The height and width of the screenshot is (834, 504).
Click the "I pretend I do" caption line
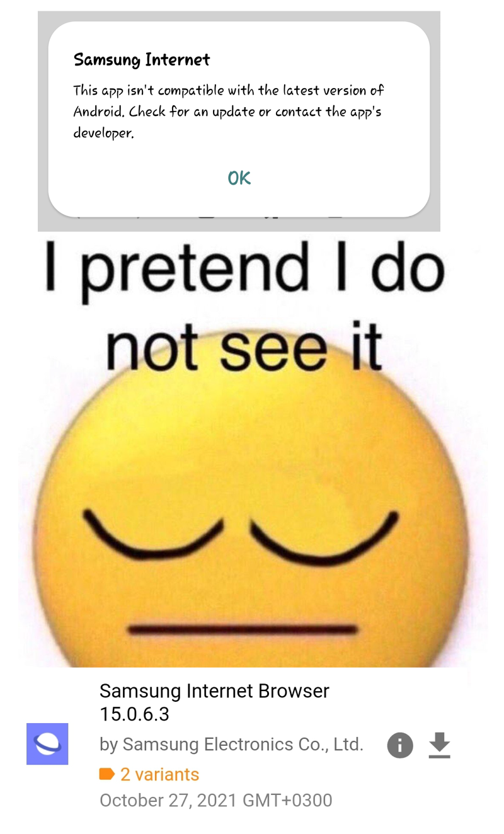[x=244, y=271]
